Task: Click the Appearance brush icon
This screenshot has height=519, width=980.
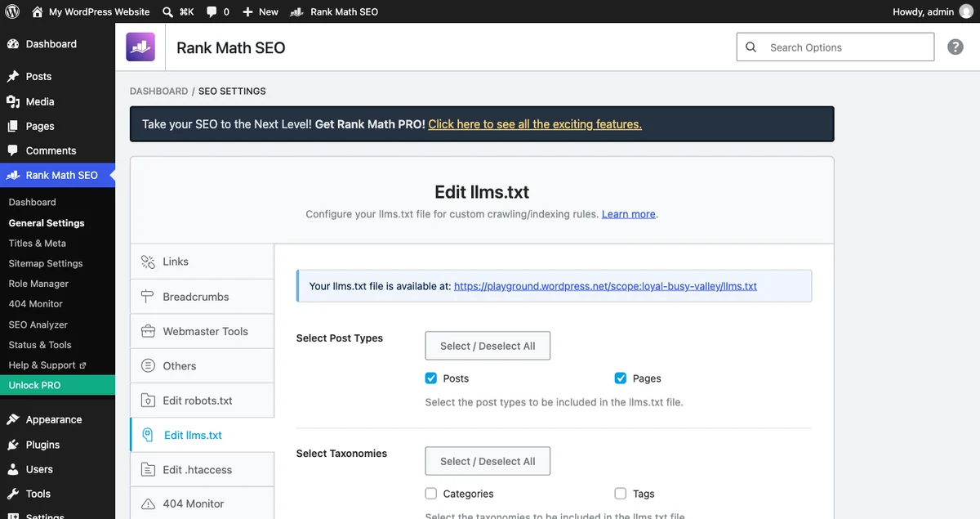Action: click(13, 419)
